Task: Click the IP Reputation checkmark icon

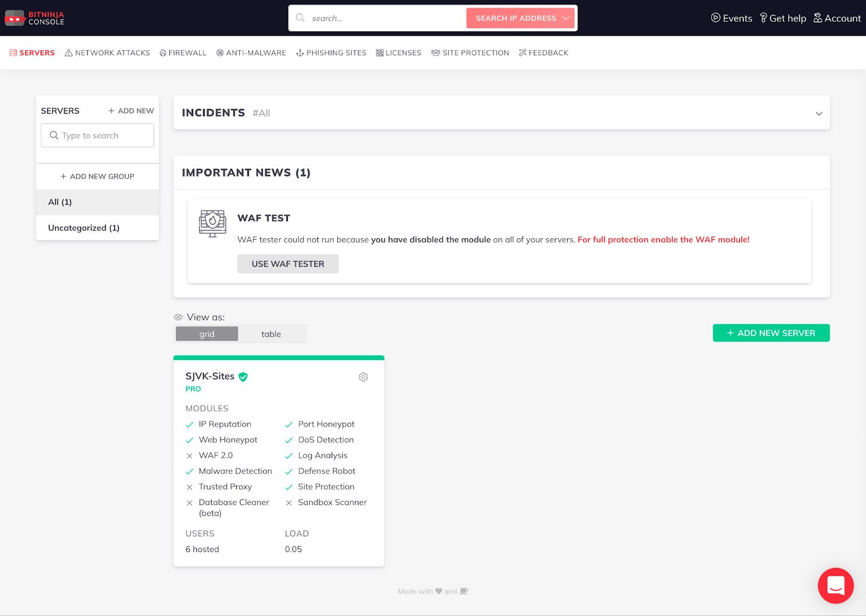Action: point(189,425)
